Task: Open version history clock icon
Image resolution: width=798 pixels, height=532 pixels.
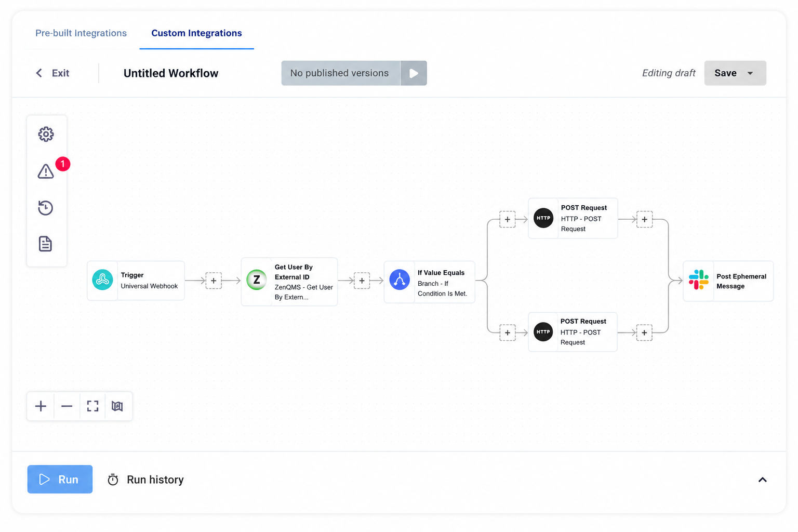Action: click(x=46, y=208)
